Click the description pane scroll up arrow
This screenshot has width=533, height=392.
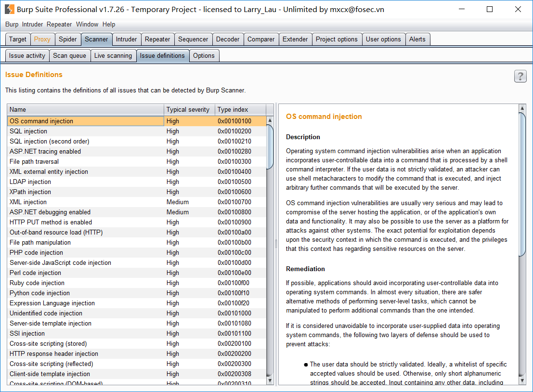[522, 108]
